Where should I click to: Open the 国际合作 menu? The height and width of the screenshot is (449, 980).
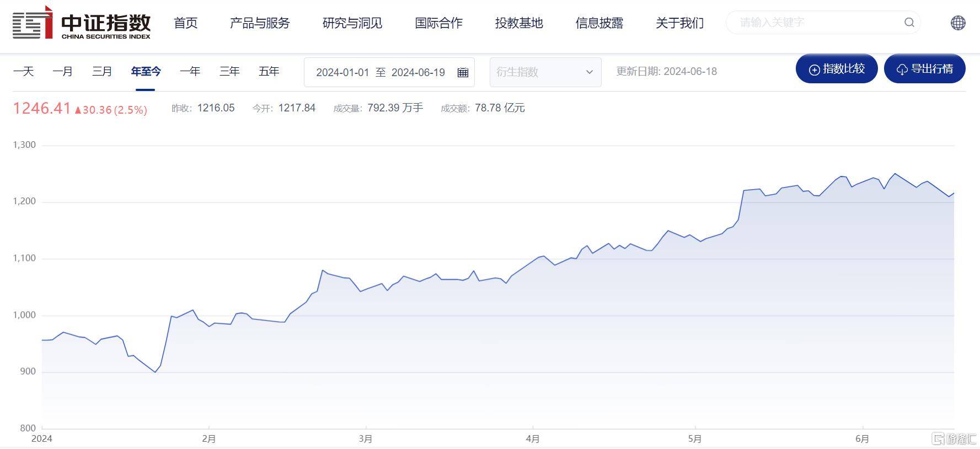tap(438, 23)
